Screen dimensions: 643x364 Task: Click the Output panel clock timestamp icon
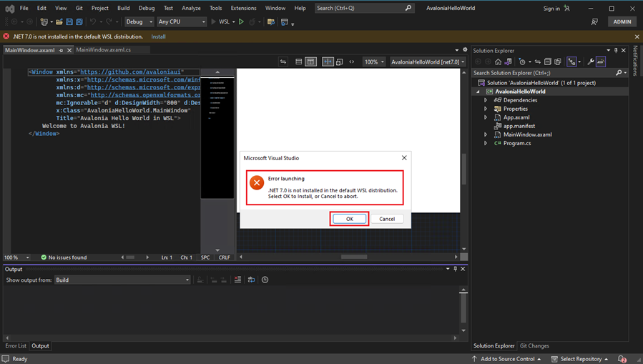[265, 280]
